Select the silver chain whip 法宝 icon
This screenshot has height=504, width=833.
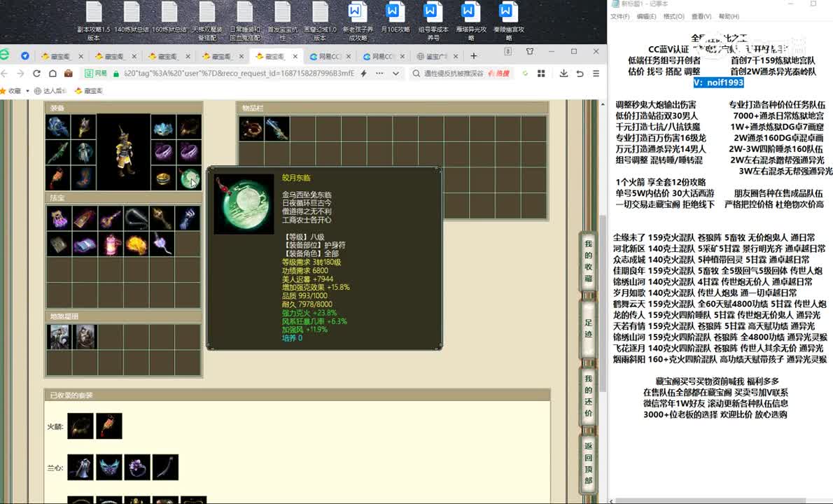[136, 218]
